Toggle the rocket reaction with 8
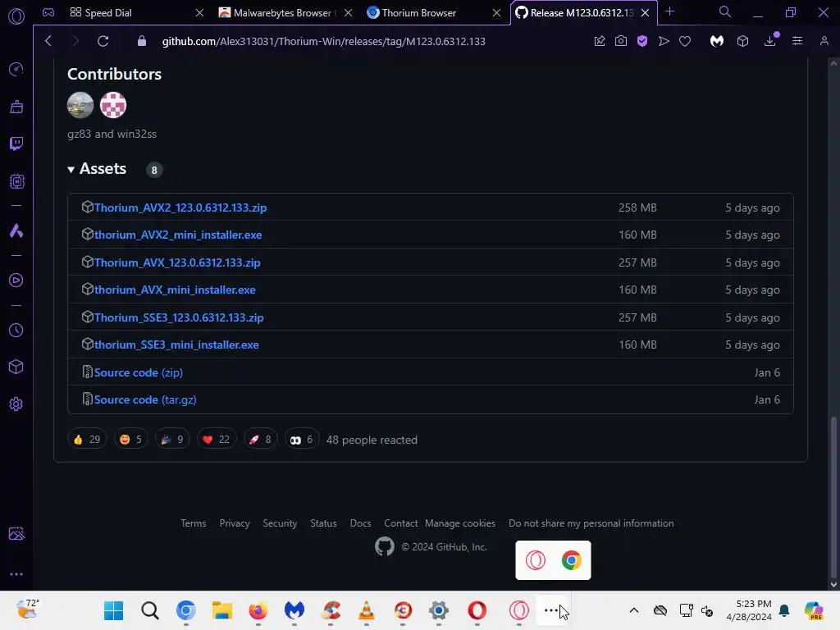This screenshot has height=630, width=840. (260, 440)
